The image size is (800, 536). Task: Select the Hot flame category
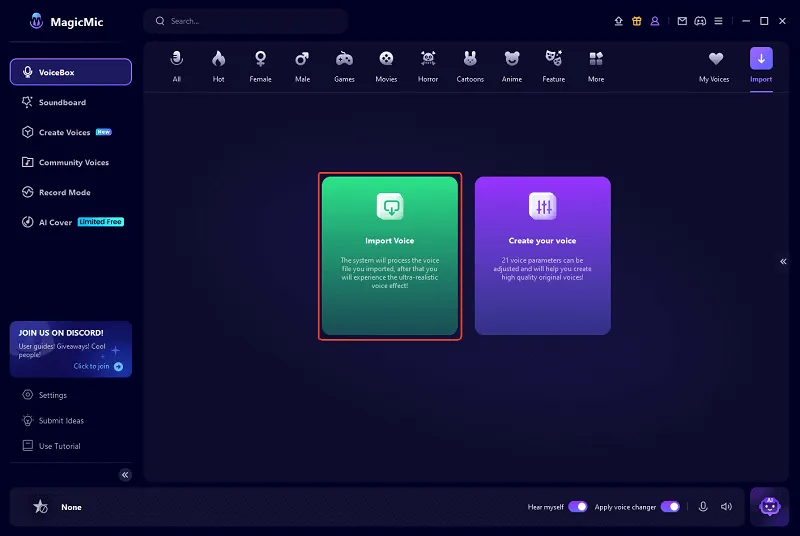(218, 66)
